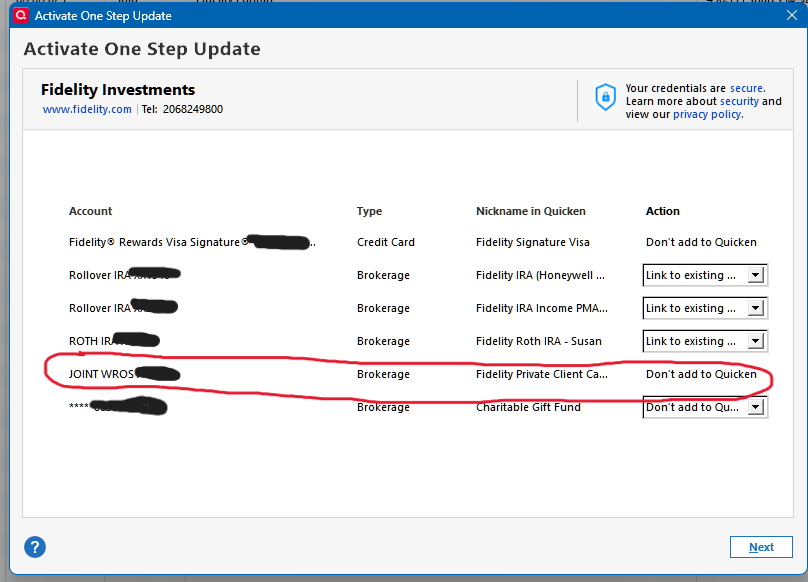Click telephone number 2068249800
The height and width of the screenshot is (582, 808).
(193, 109)
